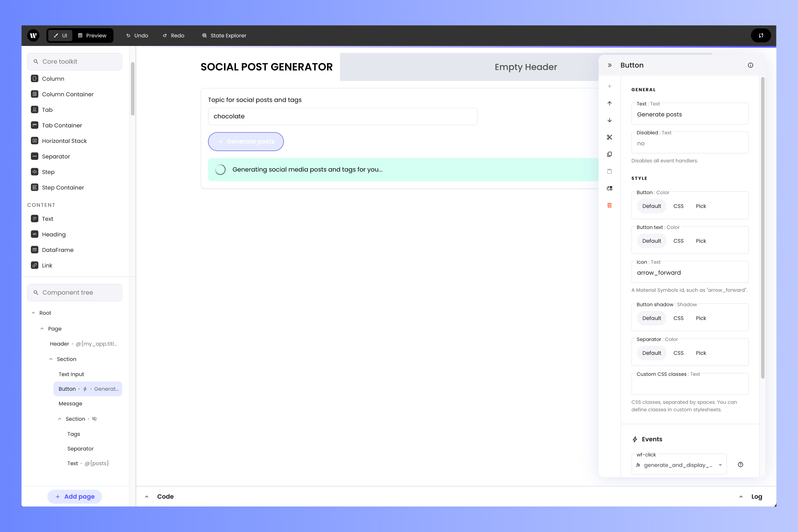Click the Column Container component icon

pos(35,94)
